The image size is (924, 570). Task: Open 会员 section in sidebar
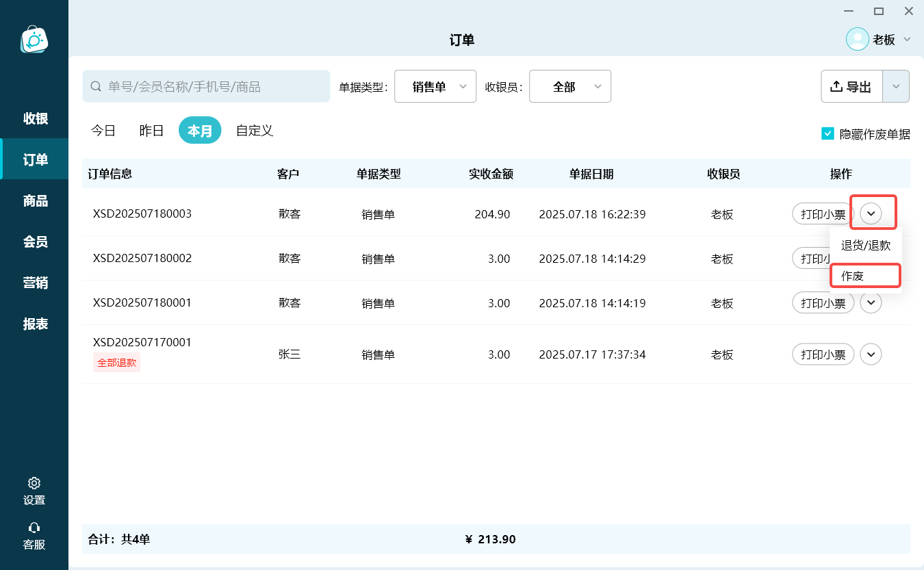pyautogui.click(x=35, y=242)
